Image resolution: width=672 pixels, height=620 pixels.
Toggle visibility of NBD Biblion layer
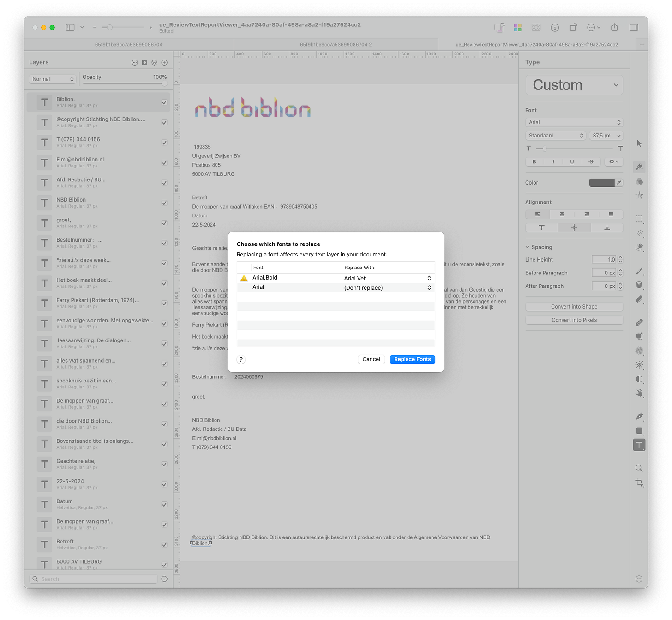click(164, 203)
